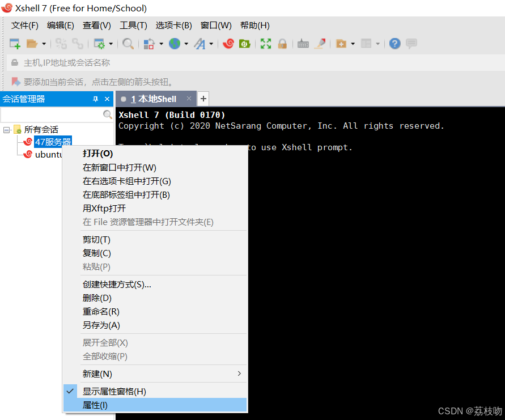Screen dimensions: 505x420
Task: Choose 重命名(R) from the context menu
Action: 101,311
